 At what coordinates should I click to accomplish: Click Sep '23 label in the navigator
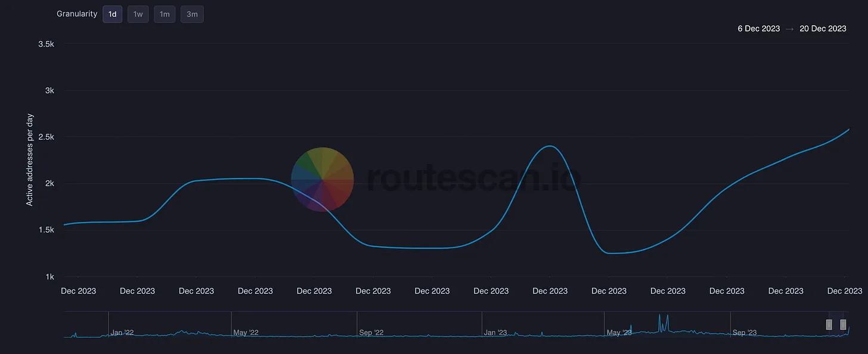745,333
